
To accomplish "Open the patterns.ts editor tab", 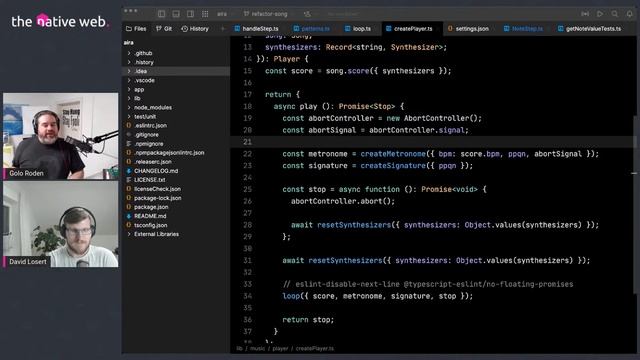I will click(312, 29).
